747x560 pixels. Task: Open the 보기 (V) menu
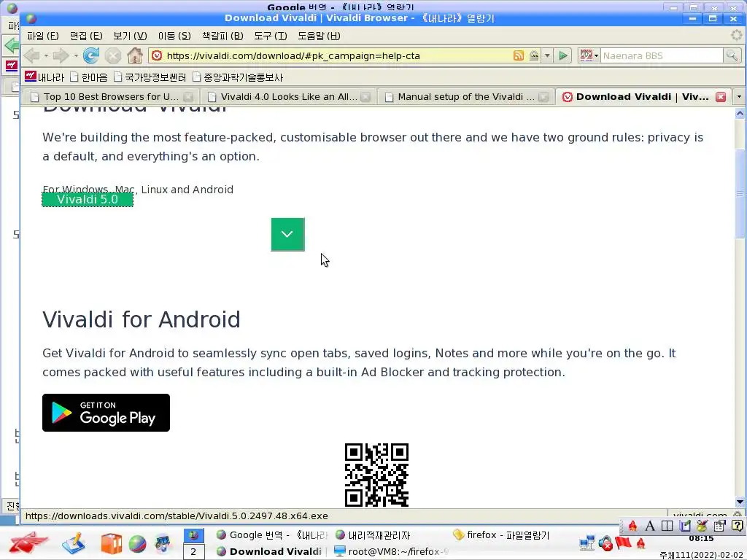pos(130,36)
